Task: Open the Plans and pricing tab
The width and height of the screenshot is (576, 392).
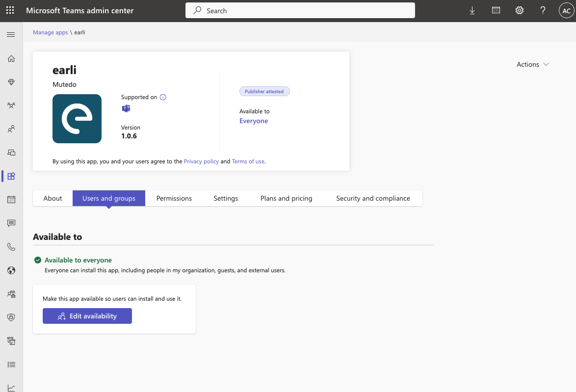Action: click(x=287, y=198)
